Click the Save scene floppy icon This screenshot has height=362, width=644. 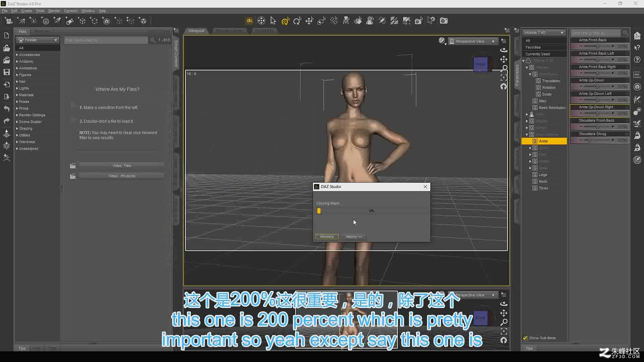(x=6, y=72)
